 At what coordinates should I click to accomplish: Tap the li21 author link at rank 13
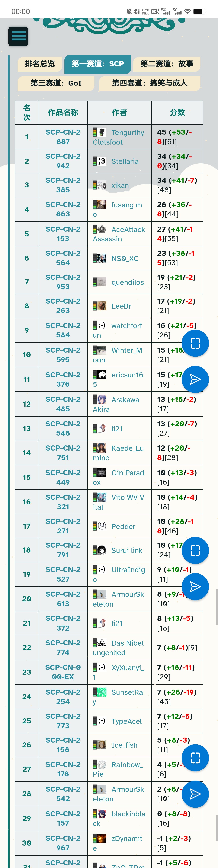point(117,428)
